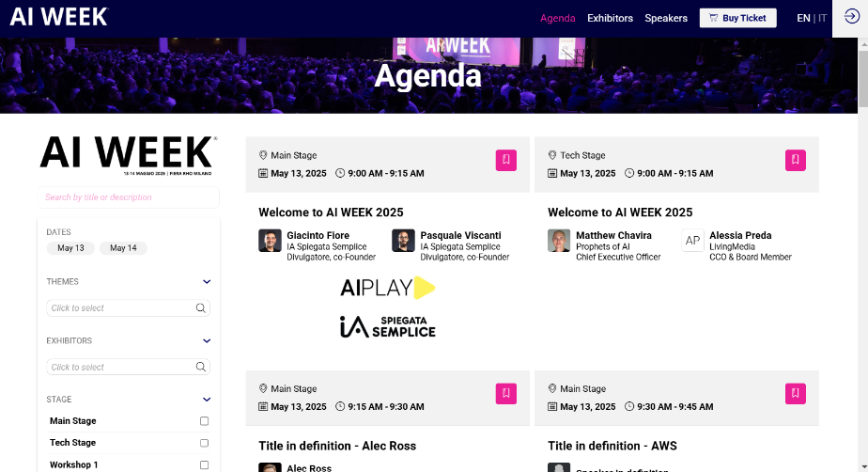Open the Speakers nav item

(666, 18)
